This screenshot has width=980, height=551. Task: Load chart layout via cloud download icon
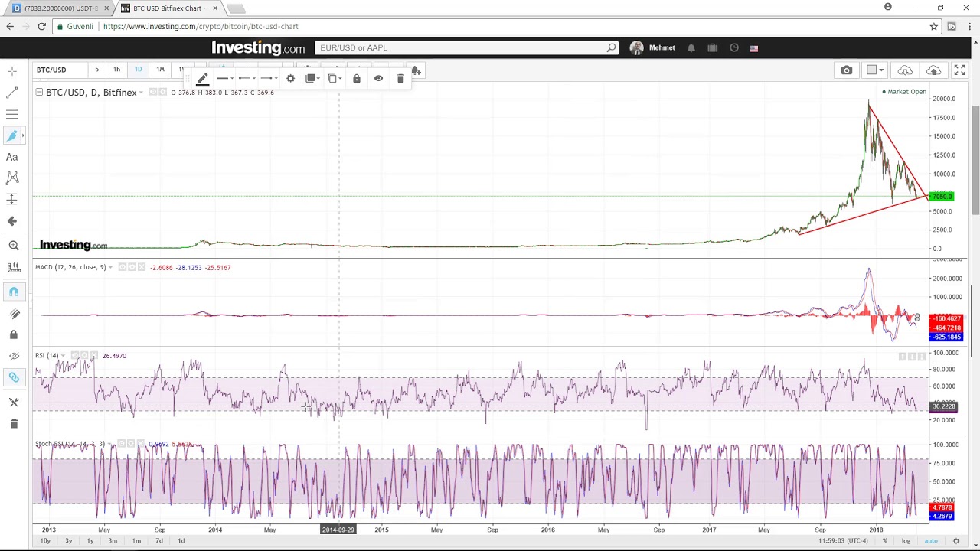[905, 70]
